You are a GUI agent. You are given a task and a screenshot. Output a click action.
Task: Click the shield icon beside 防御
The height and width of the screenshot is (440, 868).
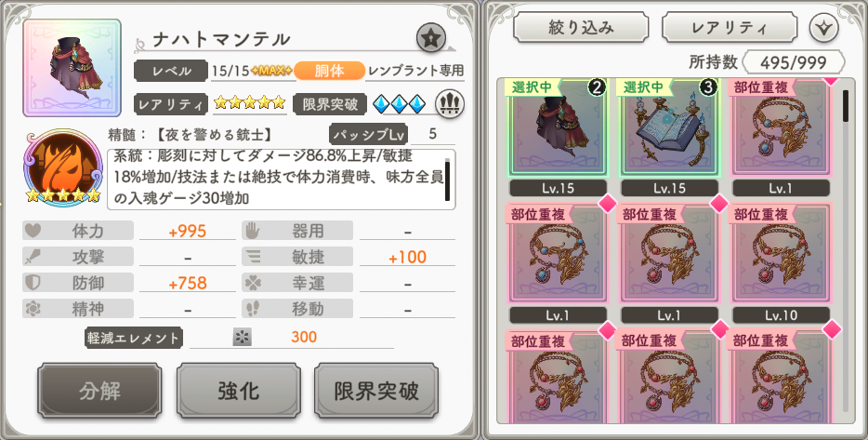click(x=33, y=283)
